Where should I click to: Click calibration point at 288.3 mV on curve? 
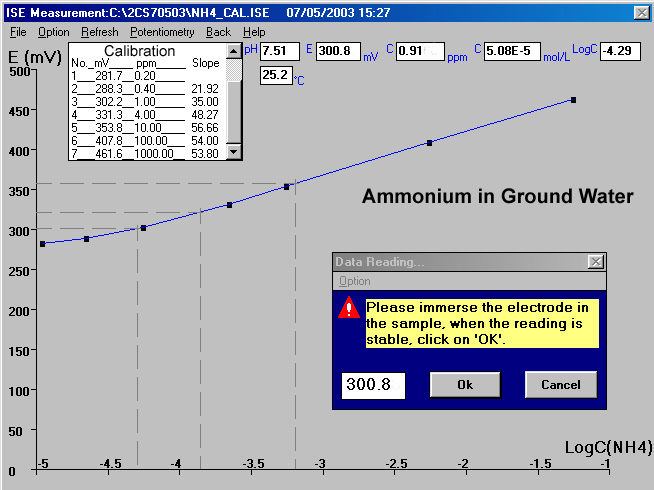pos(86,239)
